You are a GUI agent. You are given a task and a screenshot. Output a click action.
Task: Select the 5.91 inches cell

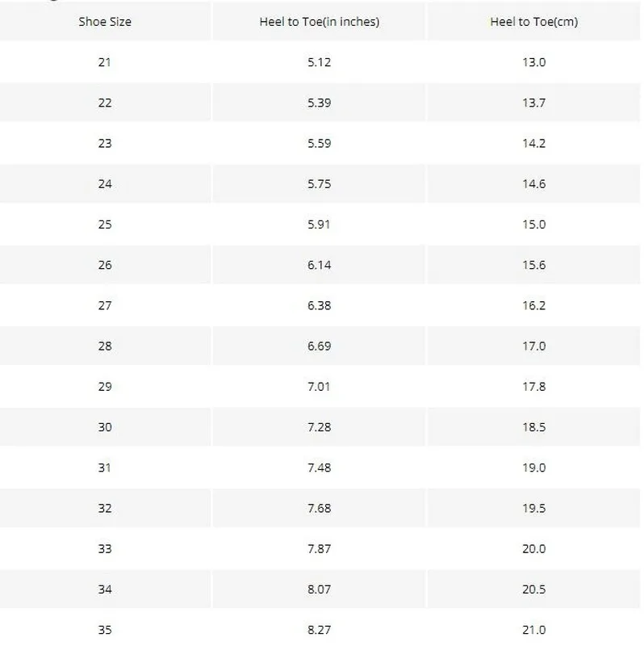(319, 224)
